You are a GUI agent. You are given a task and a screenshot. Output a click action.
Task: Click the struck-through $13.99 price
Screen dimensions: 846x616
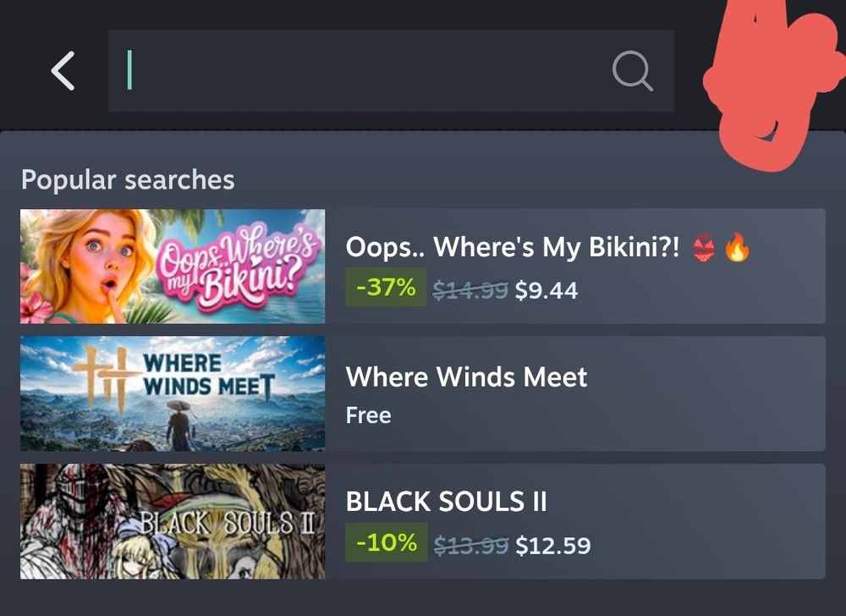point(471,545)
